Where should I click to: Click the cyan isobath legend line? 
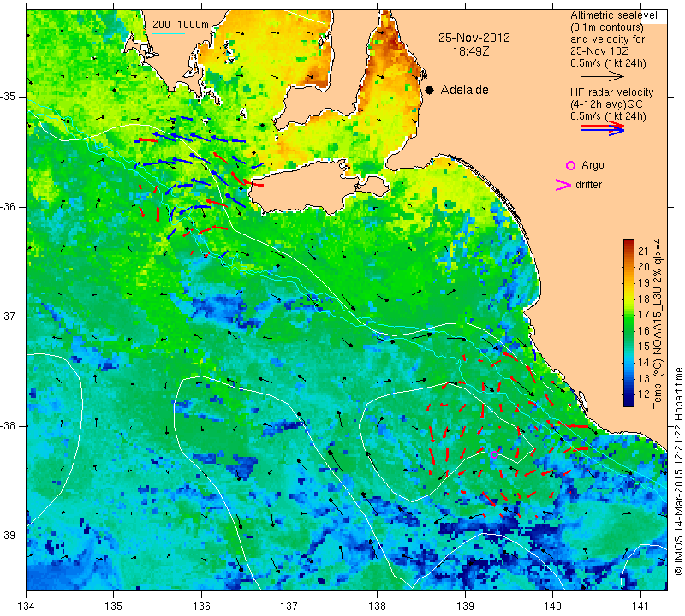(x=169, y=34)
